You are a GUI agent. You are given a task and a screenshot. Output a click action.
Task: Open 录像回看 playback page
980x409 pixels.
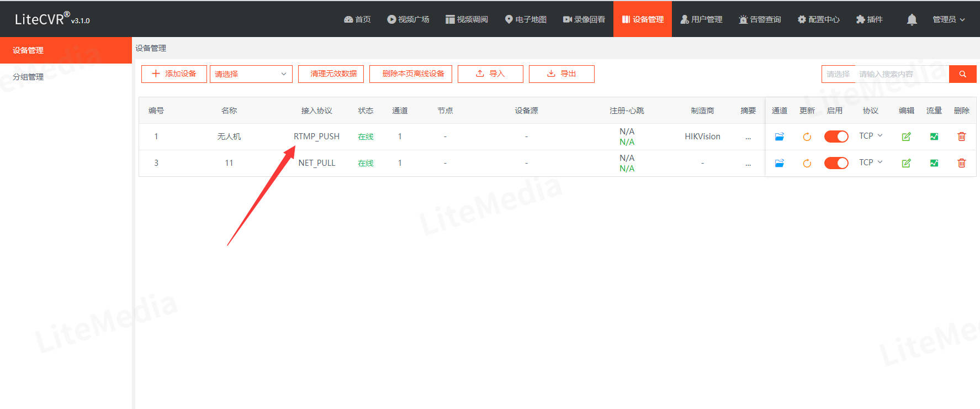584,19
